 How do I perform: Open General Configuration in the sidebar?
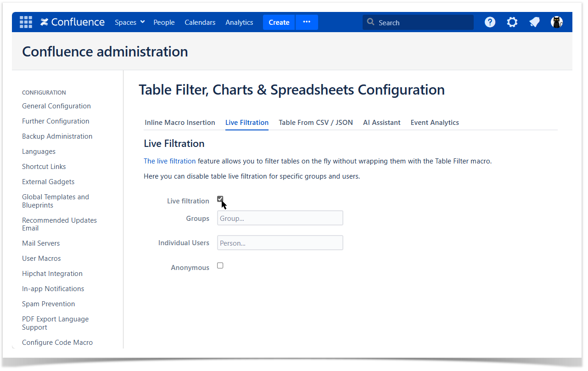click(56, 106)
